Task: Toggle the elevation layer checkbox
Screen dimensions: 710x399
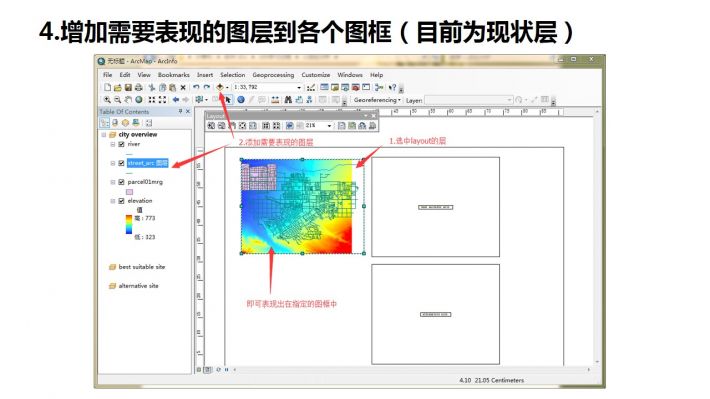Action: 121,201
